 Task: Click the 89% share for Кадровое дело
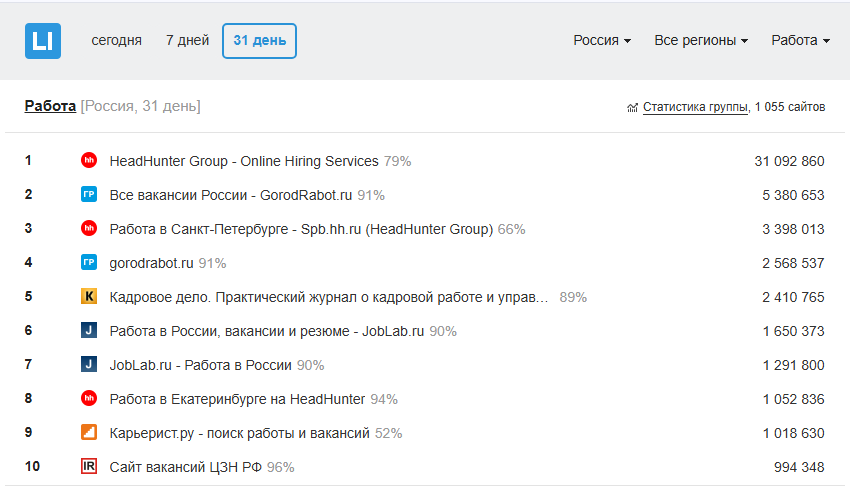pos(573,297)
